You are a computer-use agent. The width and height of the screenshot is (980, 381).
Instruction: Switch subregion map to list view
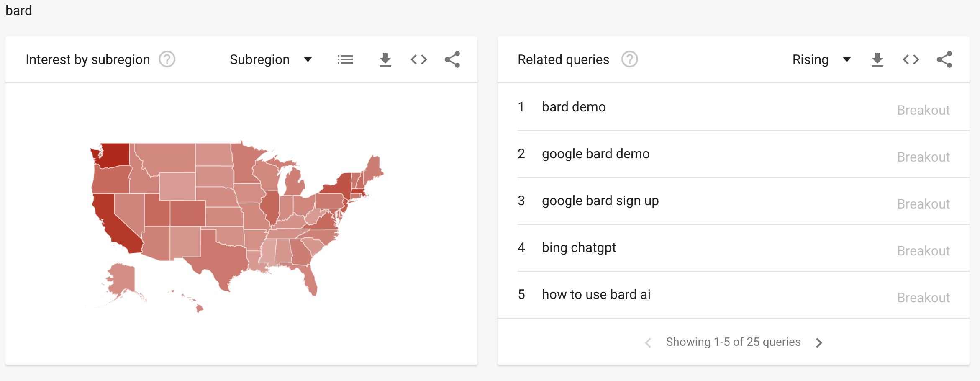coord(345,60)
